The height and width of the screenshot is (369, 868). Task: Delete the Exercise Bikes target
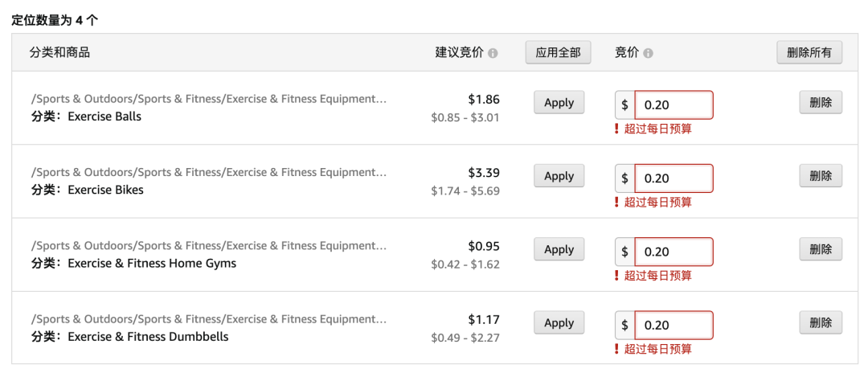click(x=820, y=176)
